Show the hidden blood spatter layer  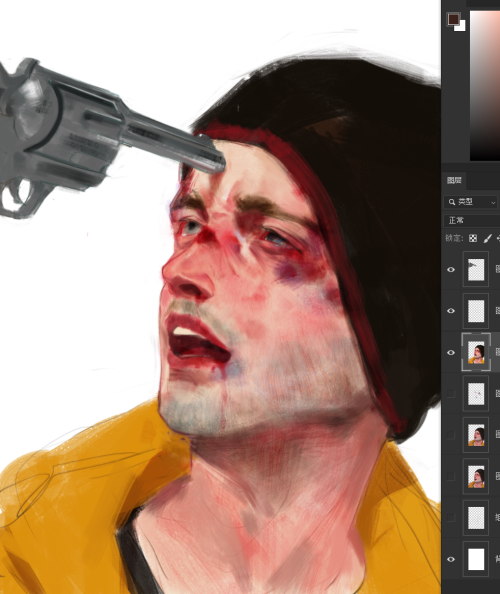(451, 394)
